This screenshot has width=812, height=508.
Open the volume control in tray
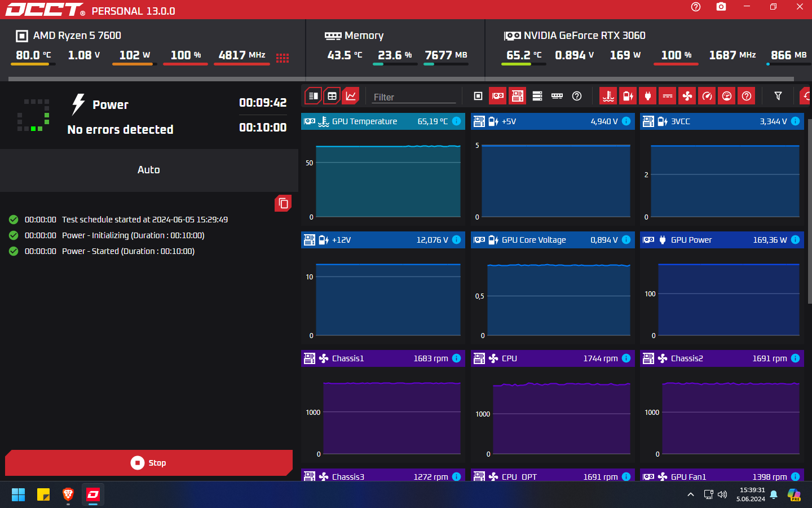pyautogui.click(x=722, y=495)
